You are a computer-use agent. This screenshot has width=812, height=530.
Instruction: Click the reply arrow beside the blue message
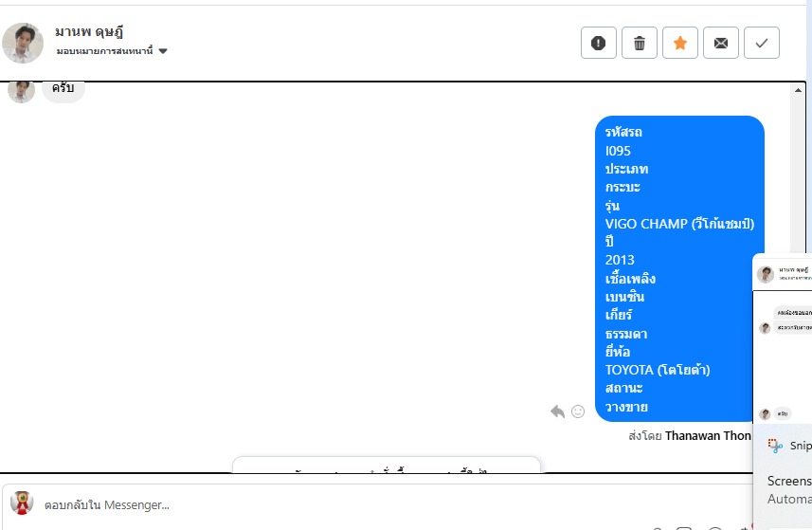pyautogui.click(x=557, y=411)
